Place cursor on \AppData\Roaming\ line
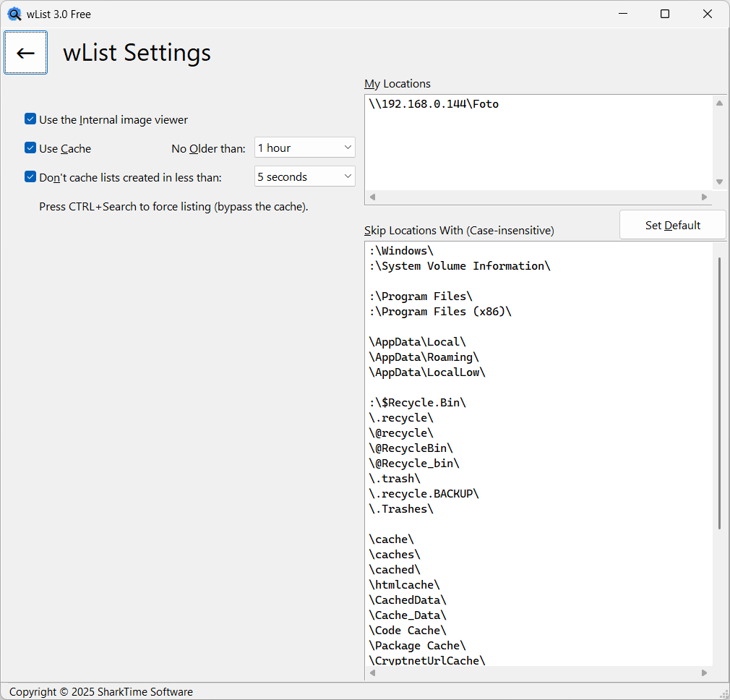730x700 pixels. (424, 357)
